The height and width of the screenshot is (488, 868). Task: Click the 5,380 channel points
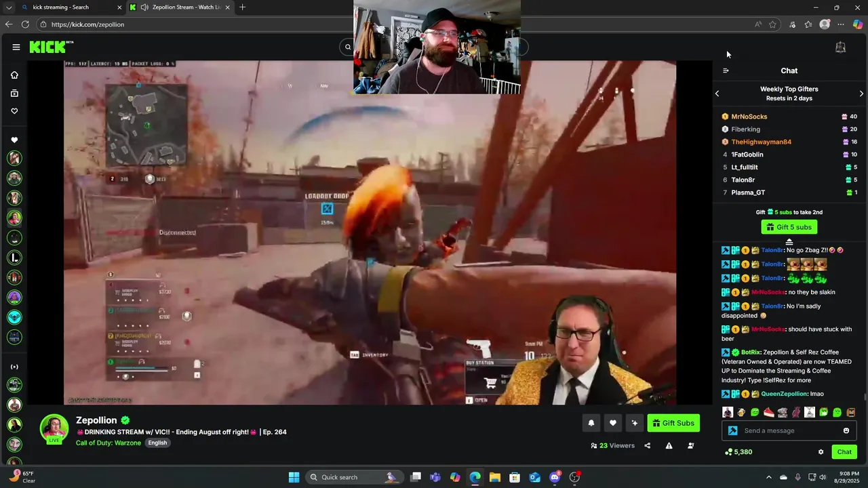[738, 452]
